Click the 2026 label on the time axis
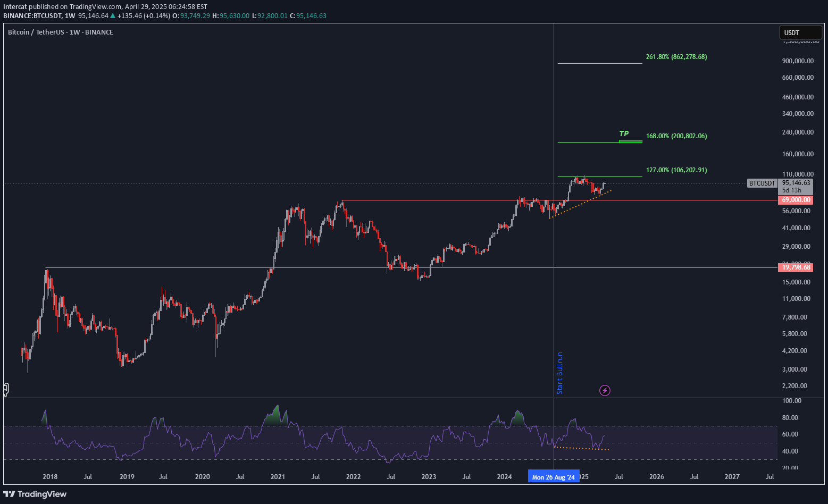 [x=657, y=477]
